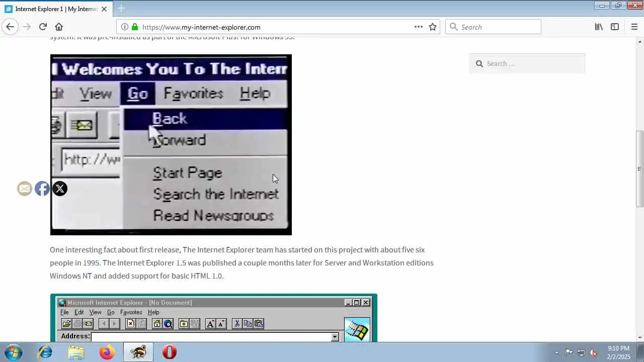644x362 pixels.
Task: Open File Explorer from taskbar
Action: point(76,352)
